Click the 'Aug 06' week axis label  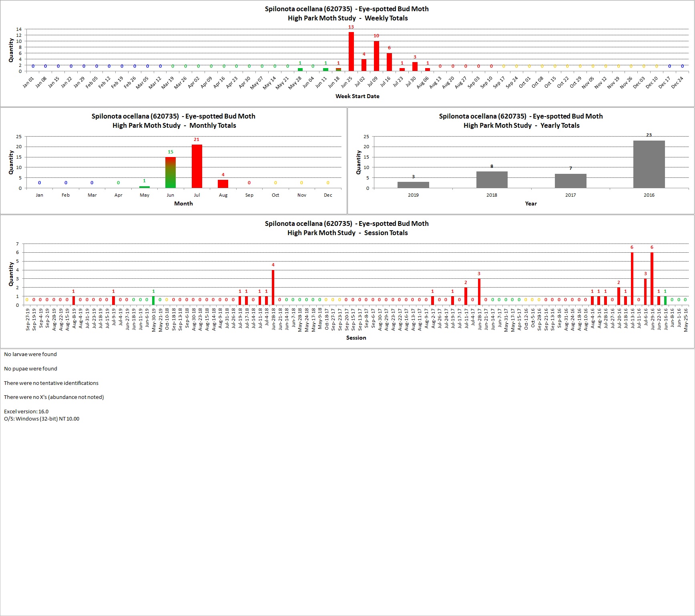pyautogui.click(x=422, y=83)
